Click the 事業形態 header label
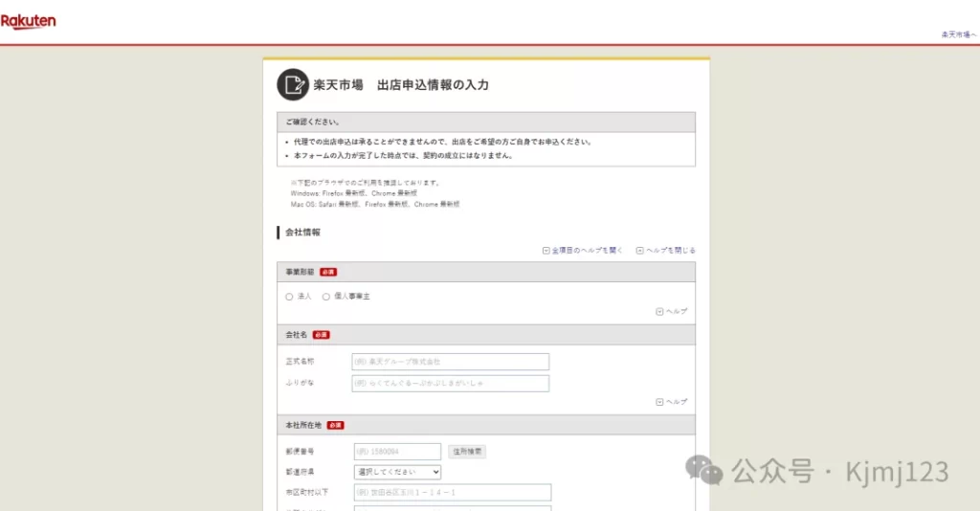 (x=300, y=272)
